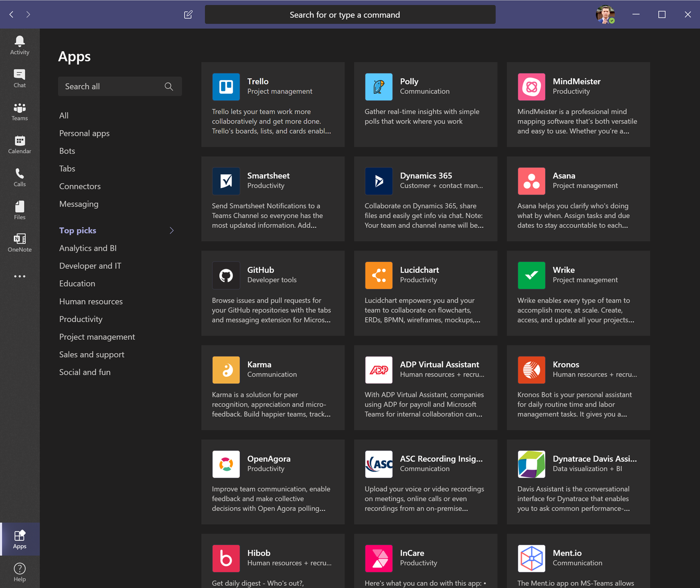Open Education category
This screenshot has height=588, width=700.
pos(77,284)
